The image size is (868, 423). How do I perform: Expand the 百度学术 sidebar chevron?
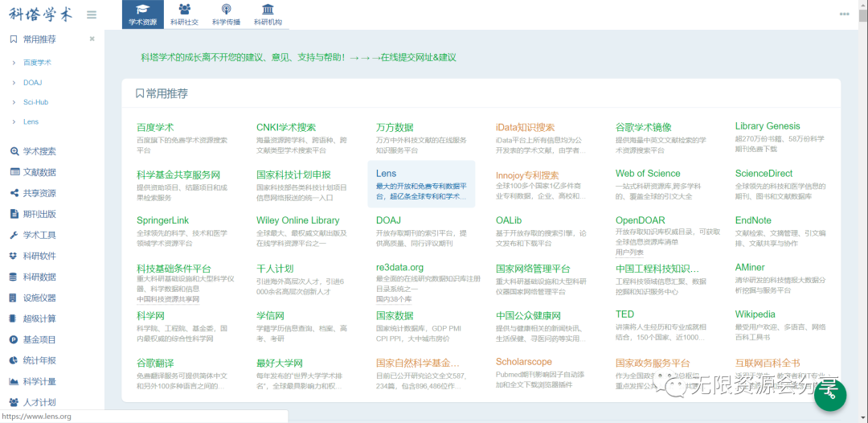point(14,63)
